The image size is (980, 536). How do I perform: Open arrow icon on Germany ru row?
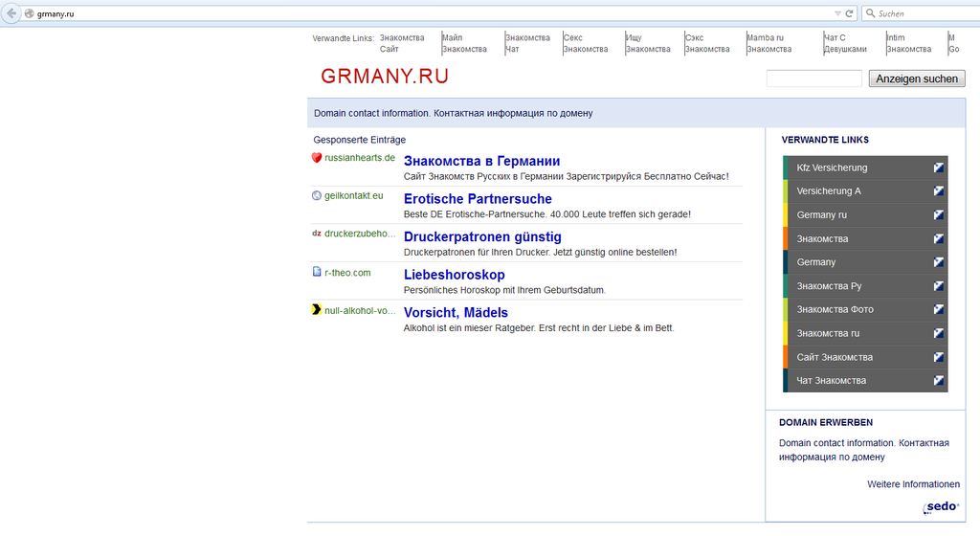[938, 215]
